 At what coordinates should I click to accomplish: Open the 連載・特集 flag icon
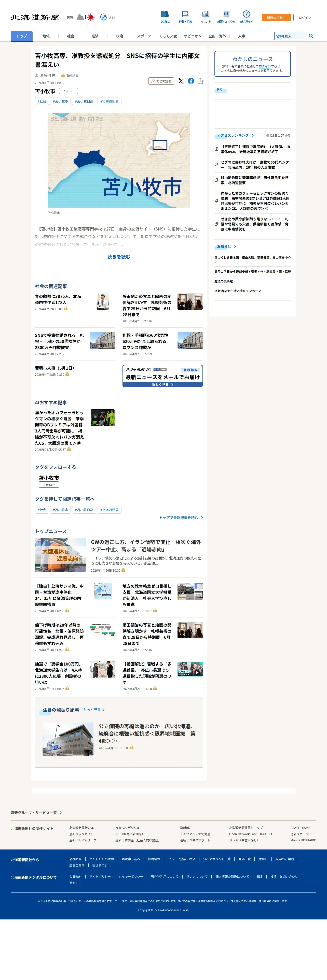[185, 15]
